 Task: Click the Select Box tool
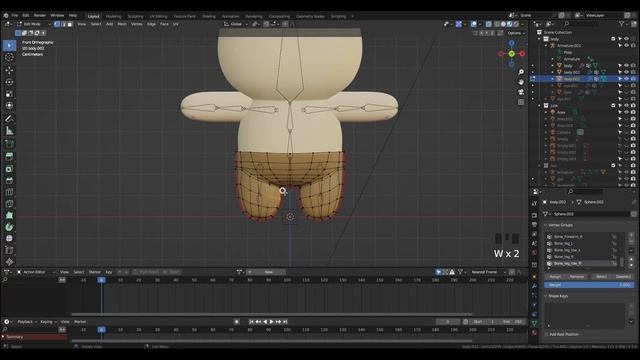pyautogui.click(x=9, y=45)
